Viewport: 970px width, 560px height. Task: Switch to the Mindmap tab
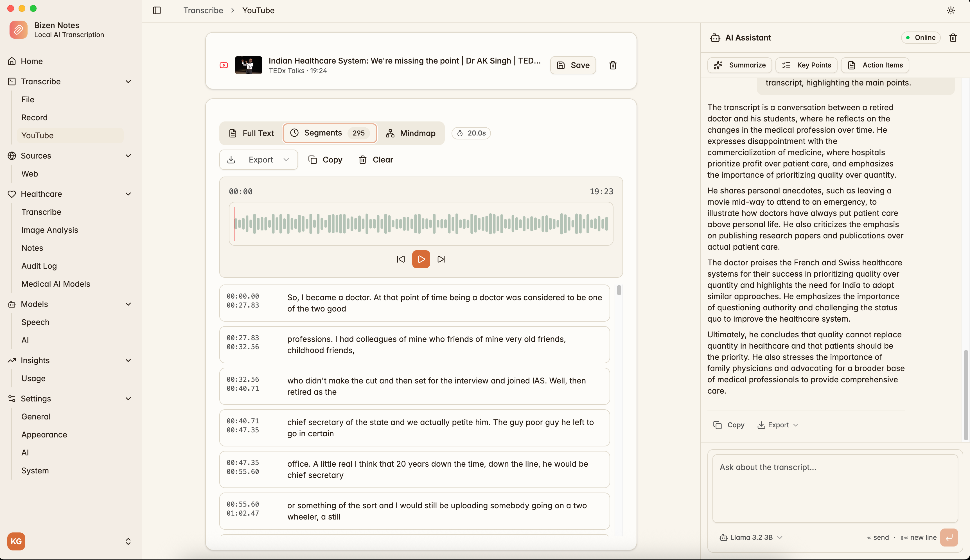411,133
